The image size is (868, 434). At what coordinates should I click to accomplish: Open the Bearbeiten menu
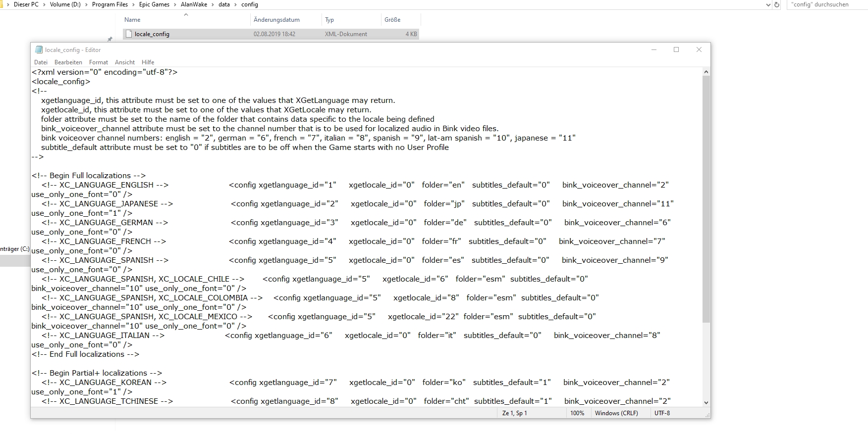pos(68,62)
